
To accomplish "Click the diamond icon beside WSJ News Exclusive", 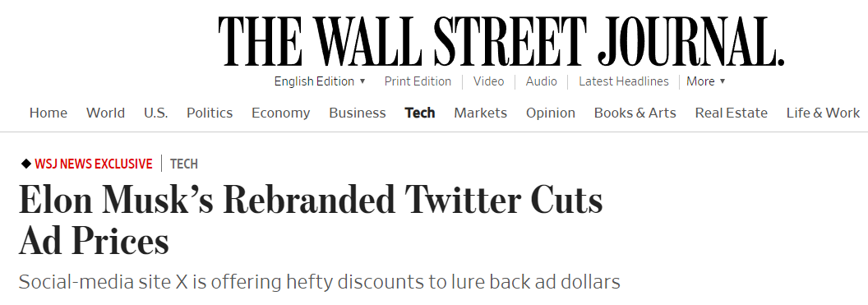I will point(26,164).
